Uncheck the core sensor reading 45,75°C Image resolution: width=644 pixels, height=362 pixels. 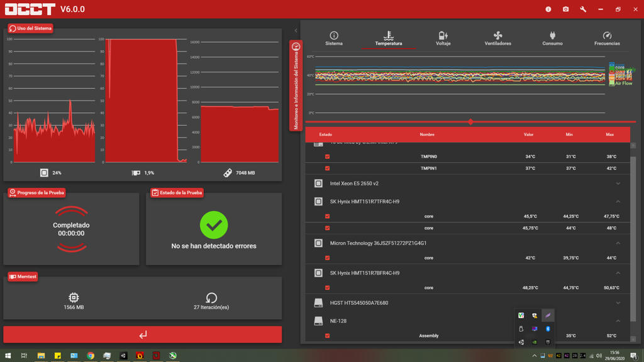click(x=327, y=228)
